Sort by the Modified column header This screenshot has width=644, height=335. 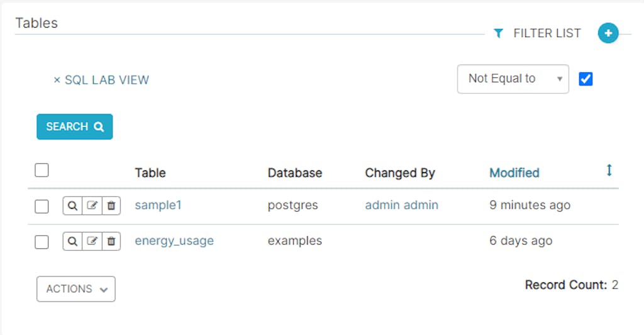coord(514,173)
